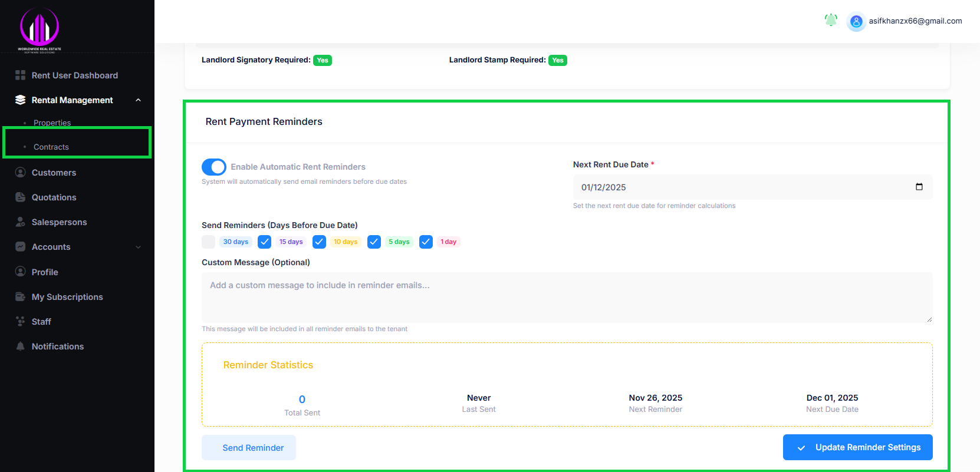Click the Rent User Dashboard grid icon
The height and width of the screenshot is (472, 980).
coord(20,75)
